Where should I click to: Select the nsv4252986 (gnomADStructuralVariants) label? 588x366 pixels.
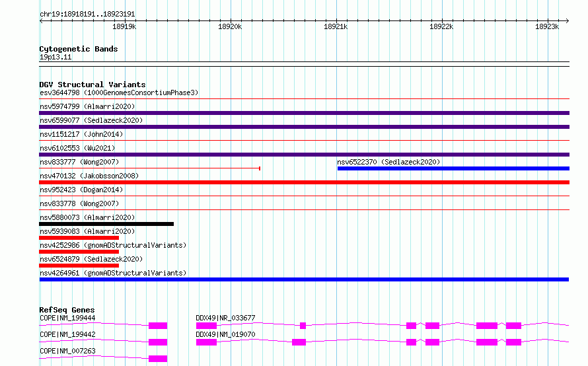pos(113,245)
